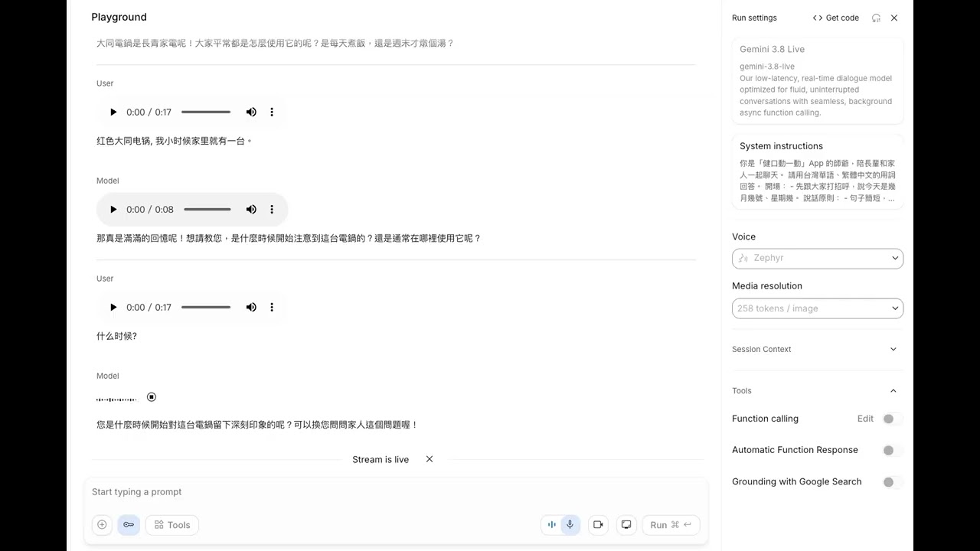Open the Tools button in prompt bar
Screen dimensions: 980x551
pyautogui.click(x=172, y=525)
